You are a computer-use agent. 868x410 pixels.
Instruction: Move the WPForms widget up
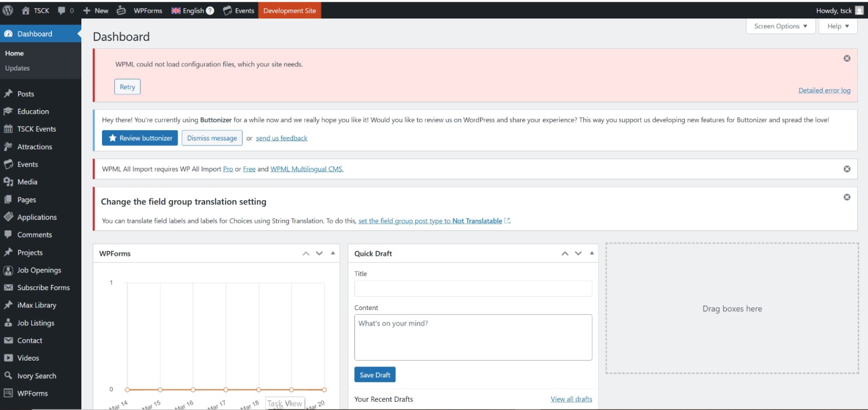pos(306,254)
